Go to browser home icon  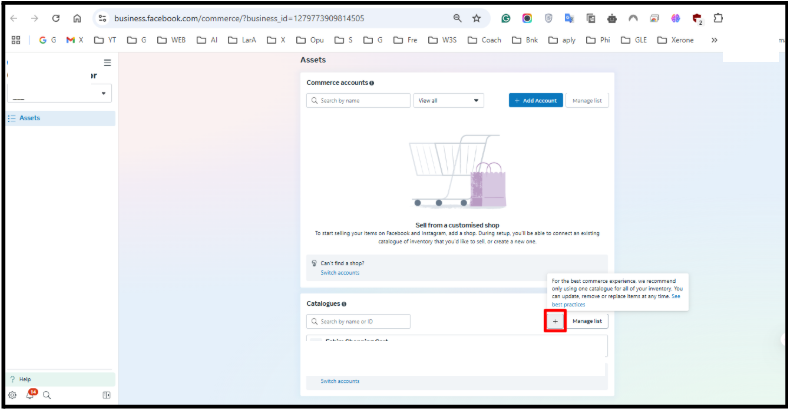point(77,18)
